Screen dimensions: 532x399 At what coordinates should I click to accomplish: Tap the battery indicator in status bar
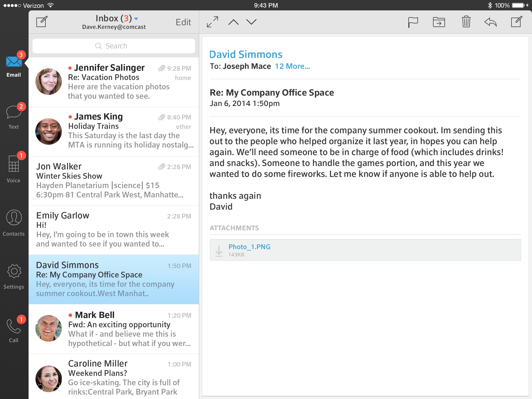[x=518, y=5]
